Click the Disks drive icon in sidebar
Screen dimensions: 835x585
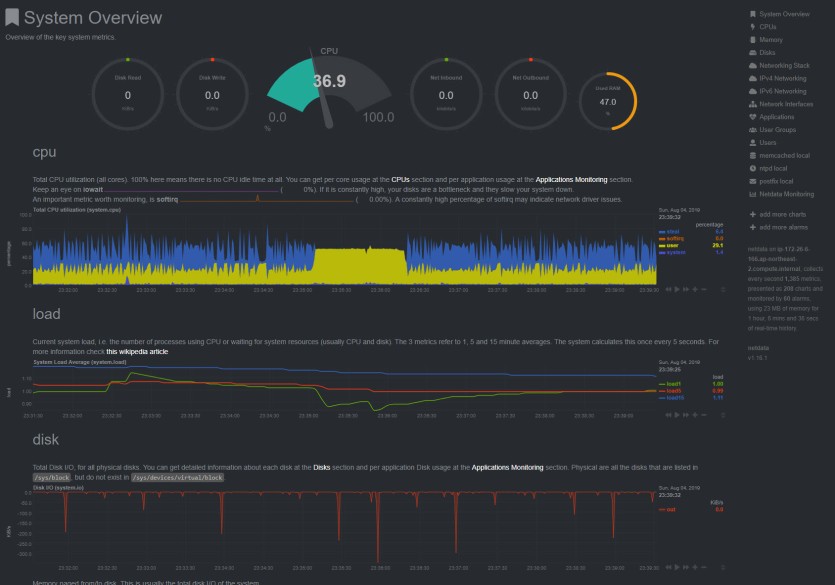click(752, 53)
